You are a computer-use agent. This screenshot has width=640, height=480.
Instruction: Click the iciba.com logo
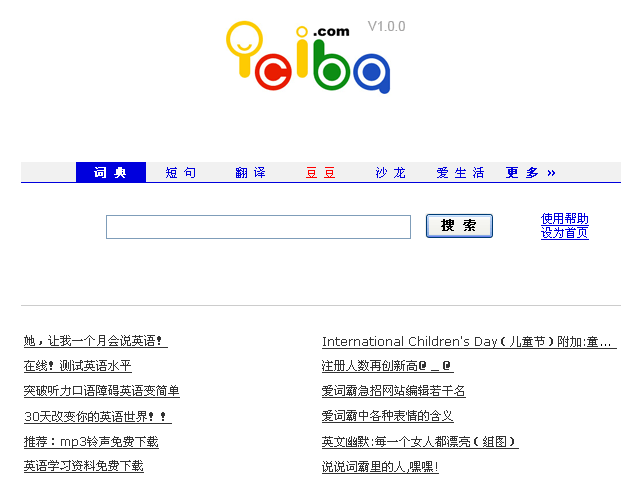(308, 57)
